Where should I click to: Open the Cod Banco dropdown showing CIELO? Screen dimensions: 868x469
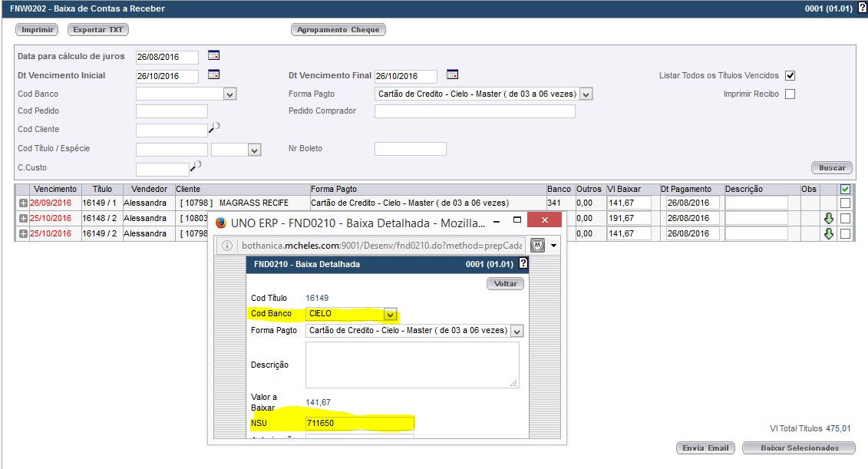pos(390,314)
